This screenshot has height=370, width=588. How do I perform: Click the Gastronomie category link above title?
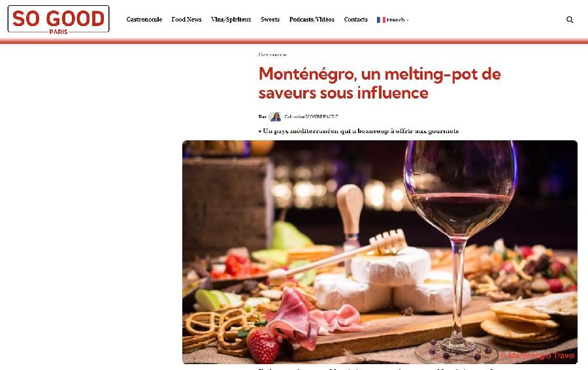click(x=272, y=55)
